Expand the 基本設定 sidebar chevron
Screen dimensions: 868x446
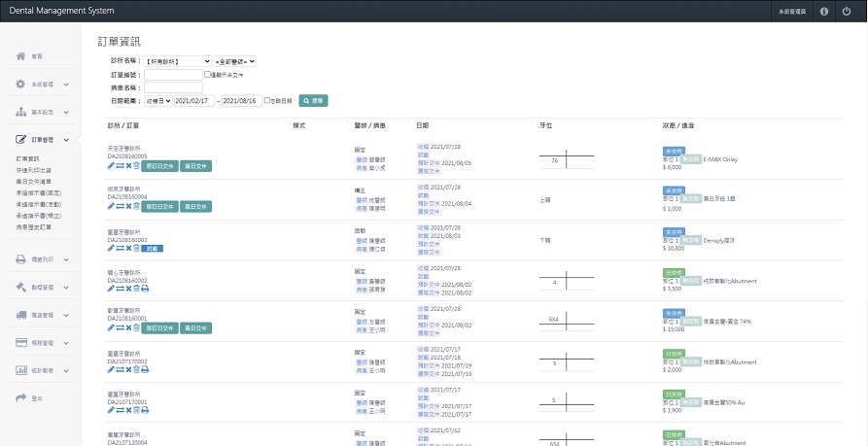66,113
